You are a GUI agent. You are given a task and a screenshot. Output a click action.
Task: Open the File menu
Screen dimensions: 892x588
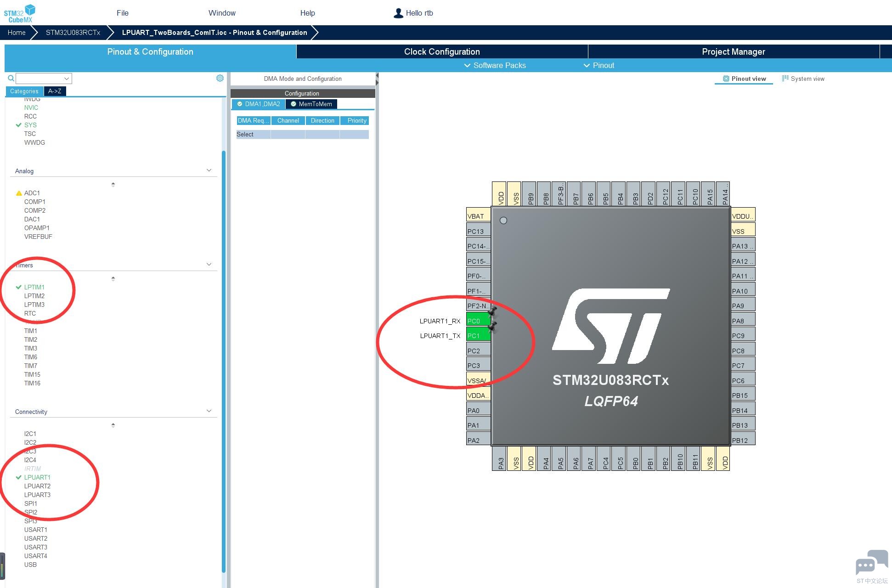(x=123, y=13)
